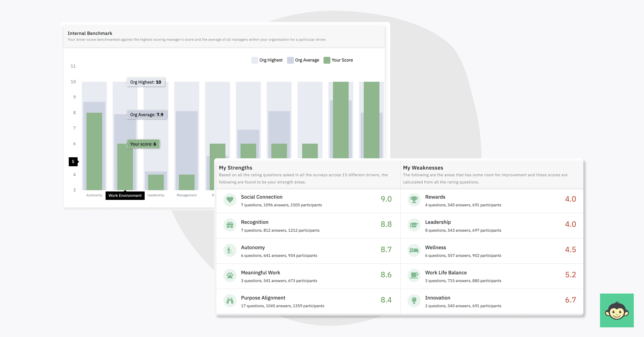Select the Autonomy axis label on chart
Viewport: 644px width, 337px height.
pyautogui.click(x=94, y=195)
